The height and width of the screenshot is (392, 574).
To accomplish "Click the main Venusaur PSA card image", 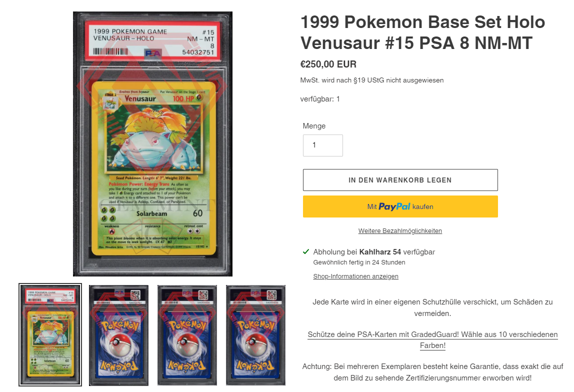I will [x=152, y=144].
